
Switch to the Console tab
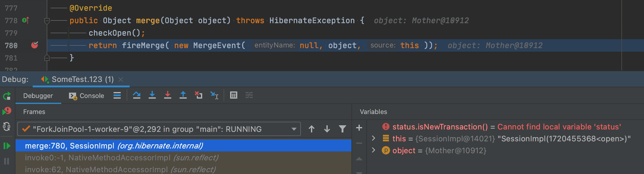tap(87, 96)
